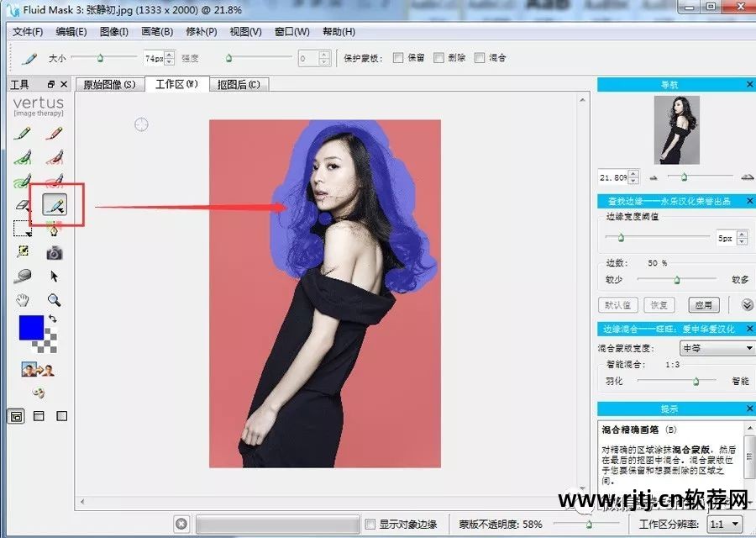756x538 pixels.
Task: Pick the Magnifier zoom tool
Action: coord(53,298)
